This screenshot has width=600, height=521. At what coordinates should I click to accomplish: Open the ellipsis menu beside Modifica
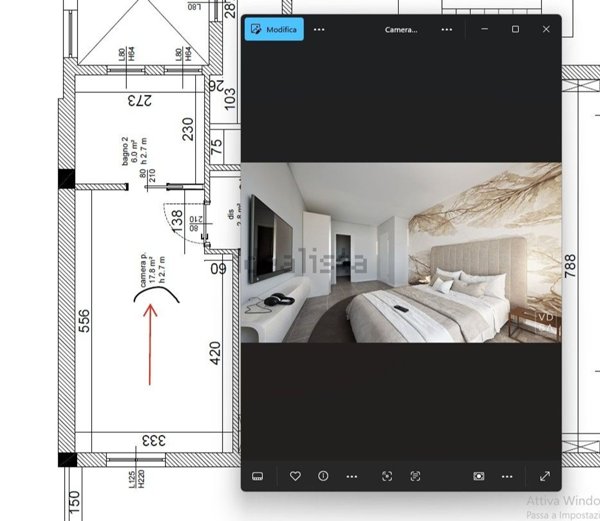(x=319, y=30)
